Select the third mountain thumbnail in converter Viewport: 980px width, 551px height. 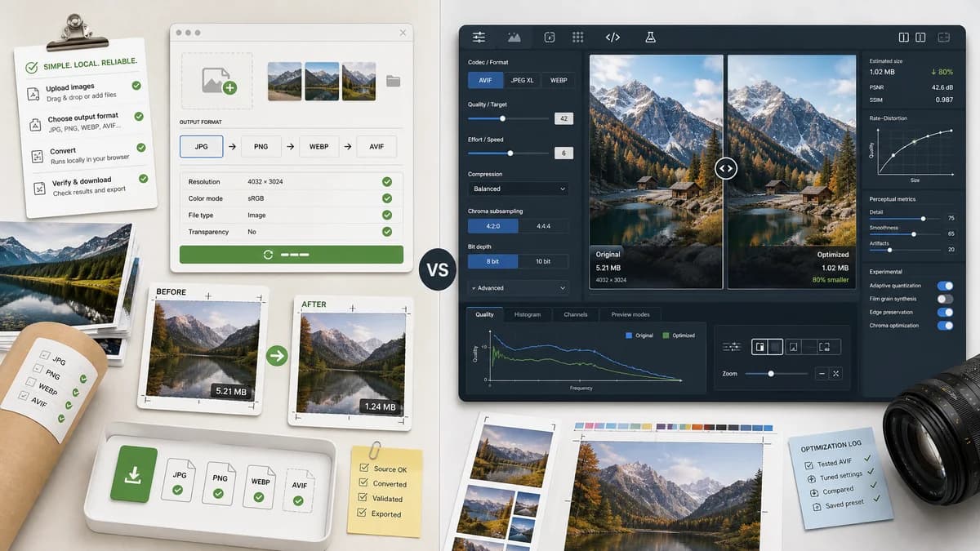click(x=359, y=81)
